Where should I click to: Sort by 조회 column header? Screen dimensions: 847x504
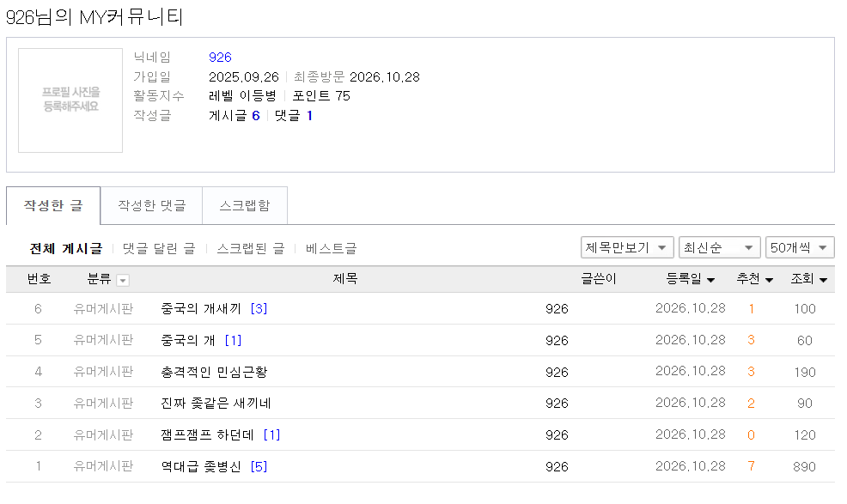click(x=808, y=279)
